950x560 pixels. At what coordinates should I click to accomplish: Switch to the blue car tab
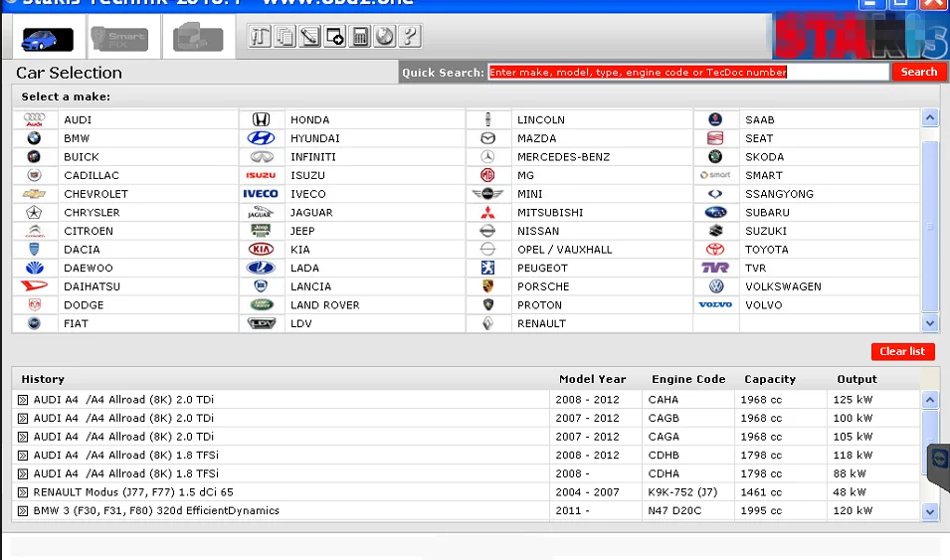47,40
